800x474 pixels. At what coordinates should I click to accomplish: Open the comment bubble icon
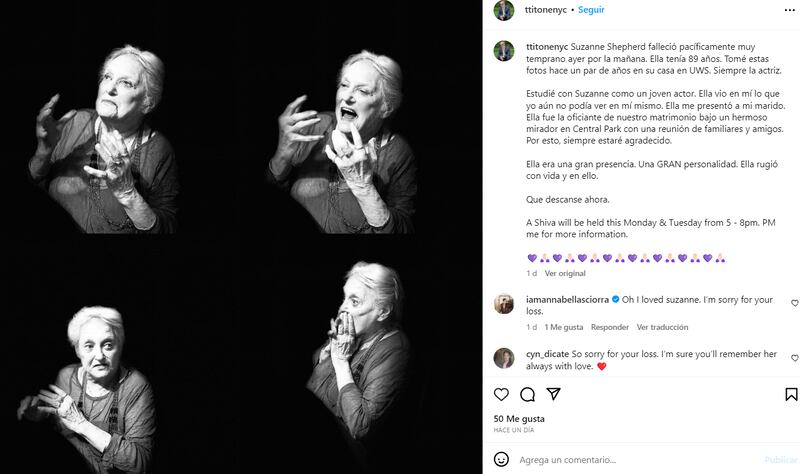click(527, 394)
